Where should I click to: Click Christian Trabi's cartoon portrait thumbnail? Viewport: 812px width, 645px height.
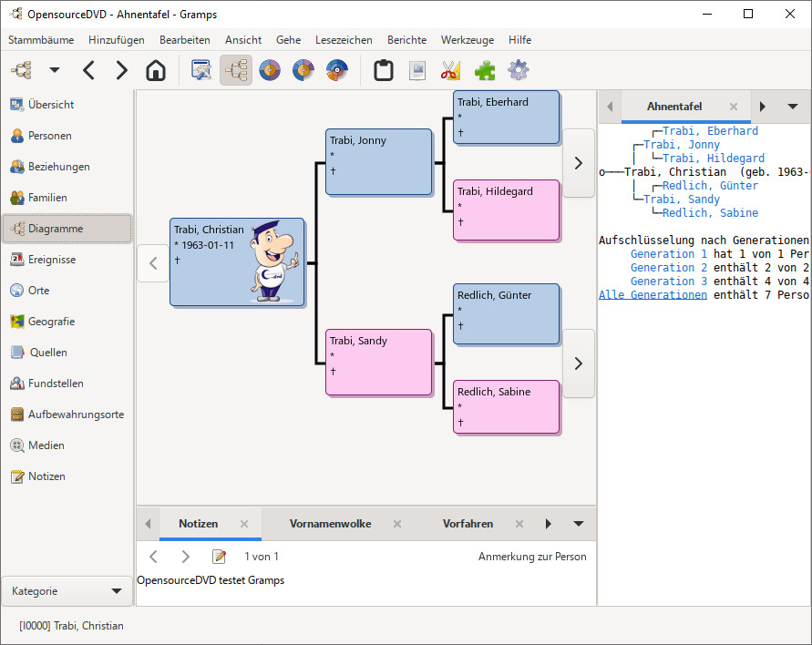(274, 262)
